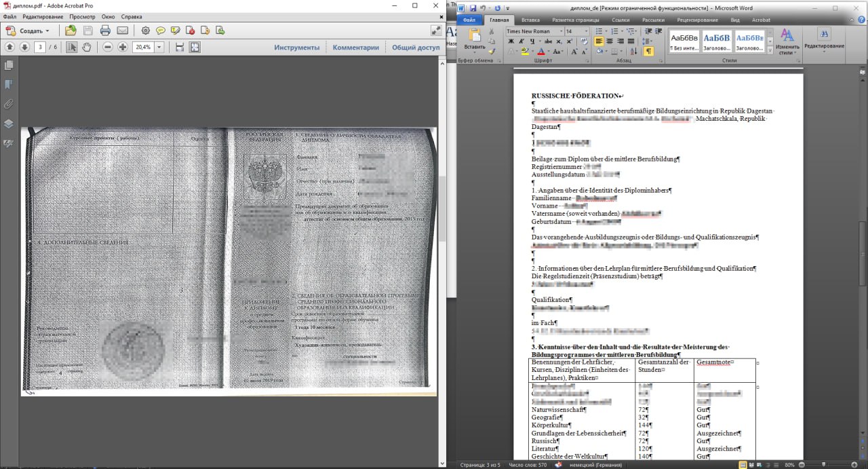Open the Редактирование dropdown in Word
Image resolution: width=868 pixels, height=469 pixels.
[824, 40]
